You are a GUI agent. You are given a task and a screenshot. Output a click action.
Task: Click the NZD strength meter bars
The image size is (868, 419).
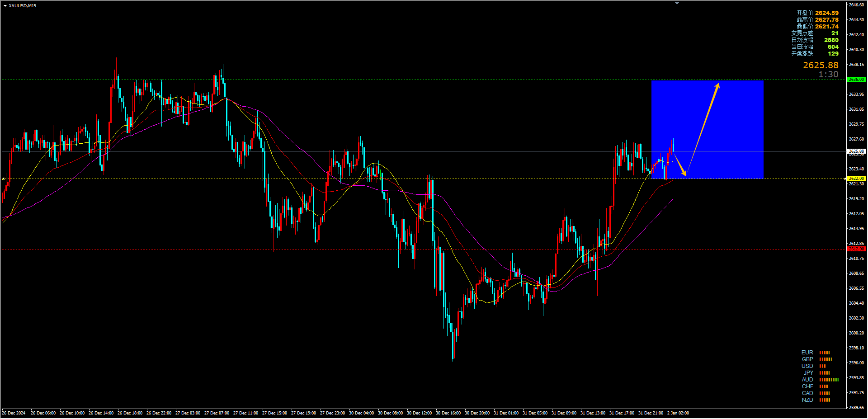pos(825,400)
